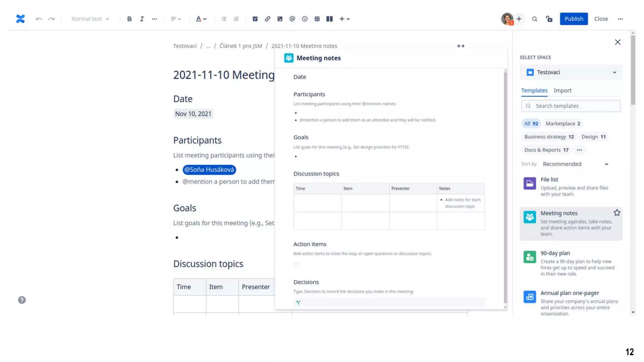Click the layouts columns icon
The image size is (644, 362).
[x=329, y=19]
